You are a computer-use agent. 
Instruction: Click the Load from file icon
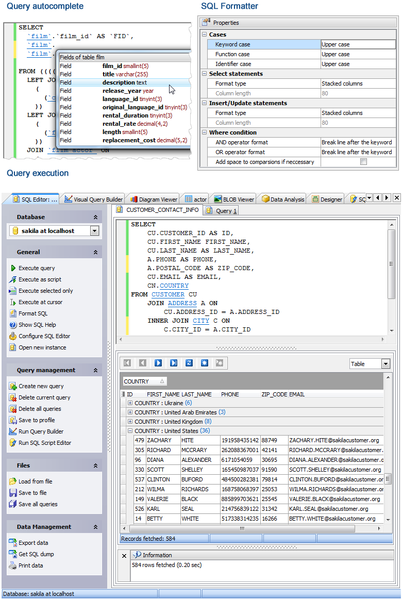pos(13,481)
